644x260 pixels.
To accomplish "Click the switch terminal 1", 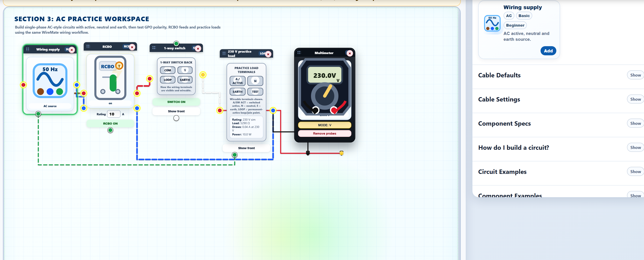I will click(x=185, y=70).
